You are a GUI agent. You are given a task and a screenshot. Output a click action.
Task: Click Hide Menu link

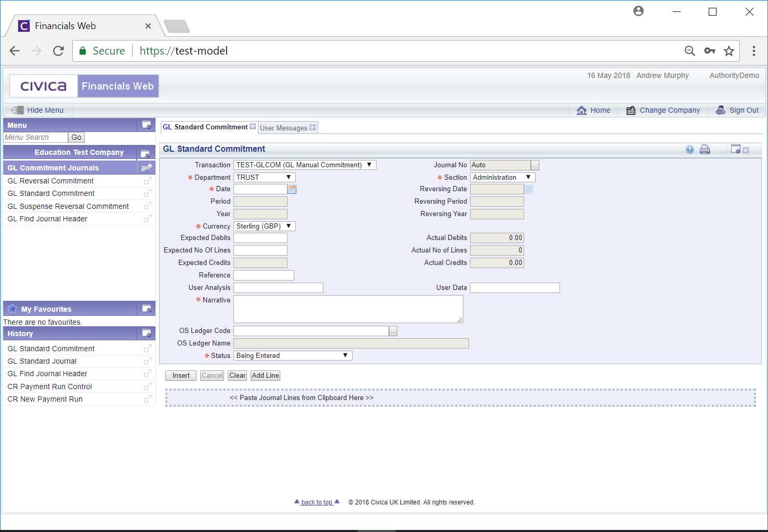(45, 110)
